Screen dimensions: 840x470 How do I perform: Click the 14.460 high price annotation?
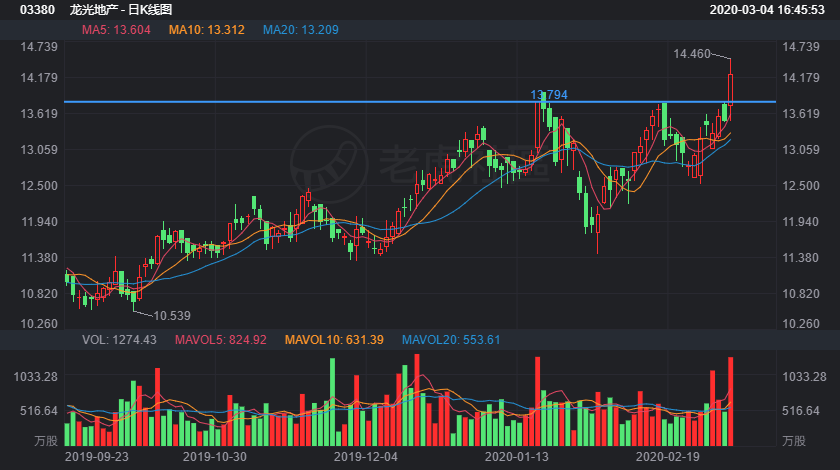(692, 54)
